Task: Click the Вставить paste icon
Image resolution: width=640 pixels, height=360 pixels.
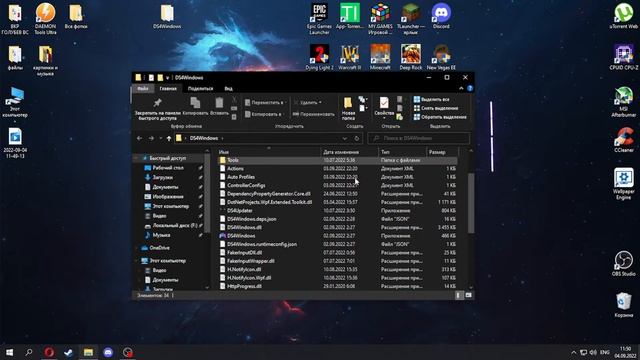Action: pyautogui.click(x=219, y=102)
